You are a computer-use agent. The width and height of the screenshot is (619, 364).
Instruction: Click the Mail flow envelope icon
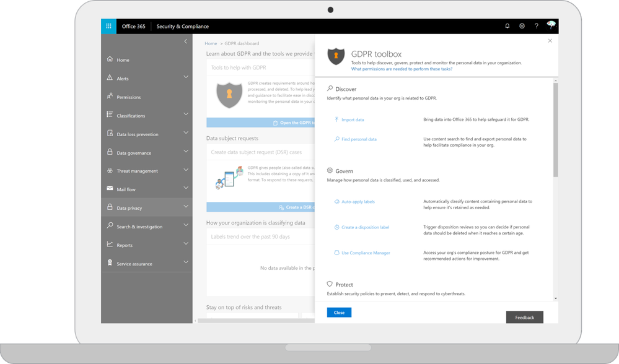click(110, 189)
